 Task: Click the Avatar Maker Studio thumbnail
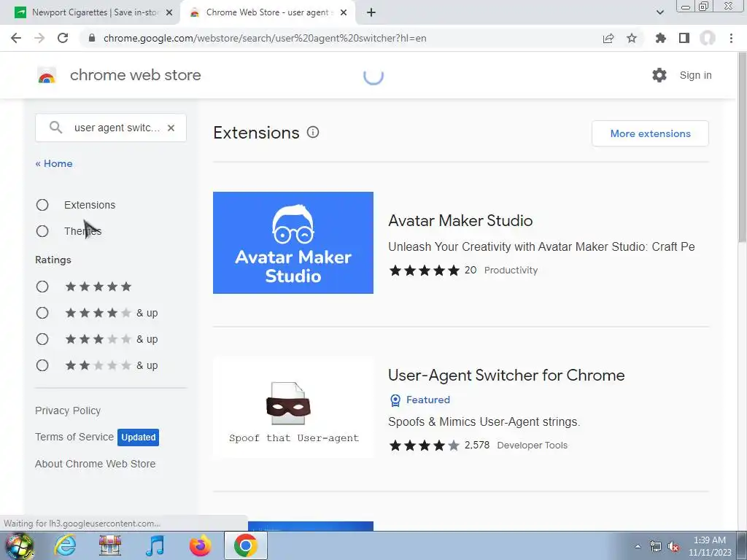(x=293, y=243)
